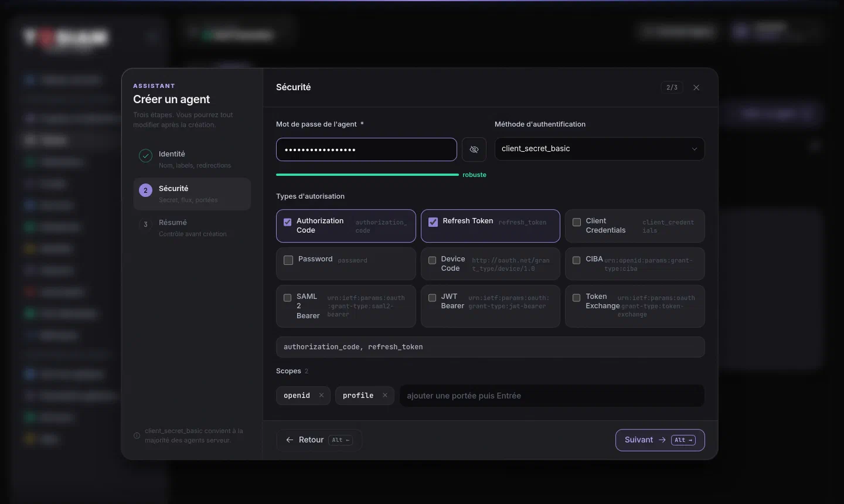Click the Retour button

coord(319,440)
